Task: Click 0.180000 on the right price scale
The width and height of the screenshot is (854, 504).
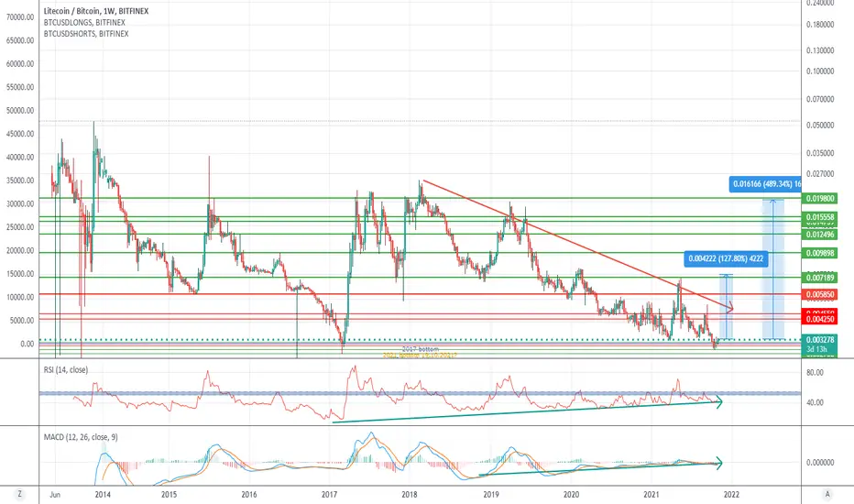Action: [820, 25]
